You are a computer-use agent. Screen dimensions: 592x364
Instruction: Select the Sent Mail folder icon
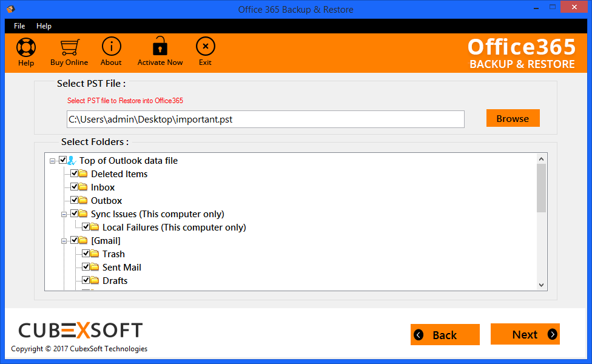pyautogui.click(x=95, y=267)
